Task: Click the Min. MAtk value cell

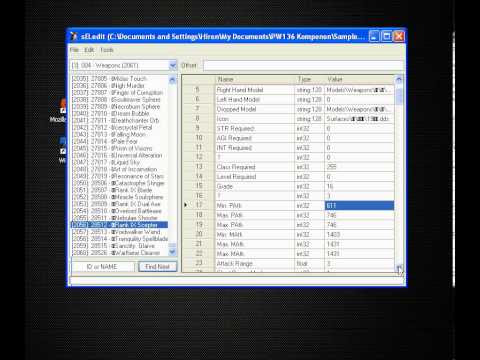Action: pyautogui.click(x=359, y=235)
